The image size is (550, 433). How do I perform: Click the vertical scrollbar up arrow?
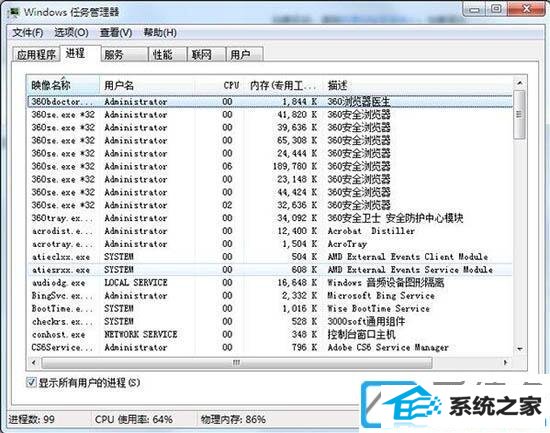[519, 83]
